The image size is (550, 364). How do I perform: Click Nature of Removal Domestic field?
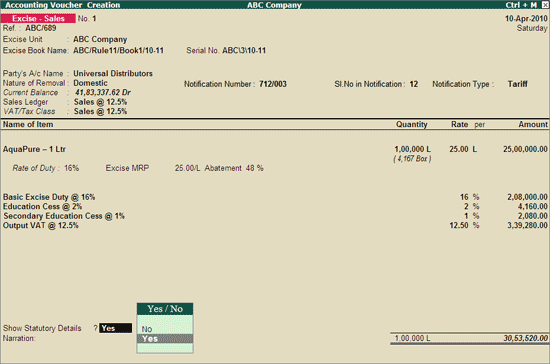point(90,83)
